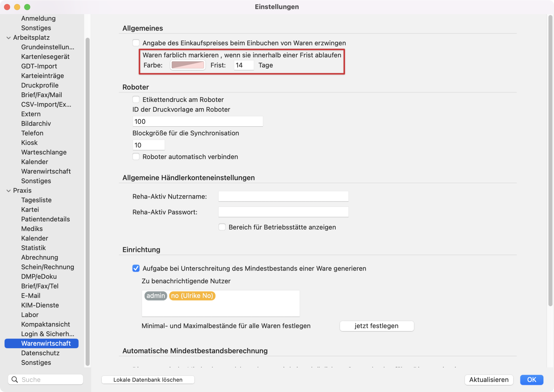Select Kiosk in sidebar
554x392 pixels.
pos(29,143)
